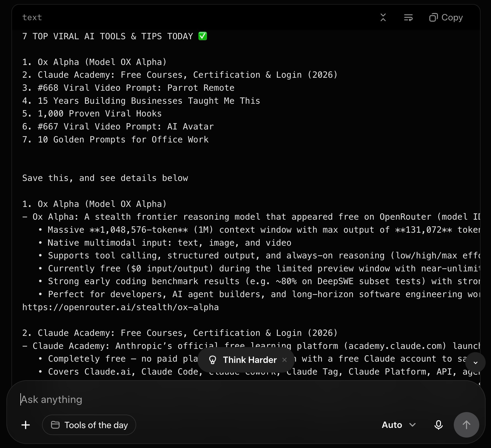Screen dimensions: 491x448
Task: Click 'Native multimodal input: text, image, and video'
Action: 164,243
